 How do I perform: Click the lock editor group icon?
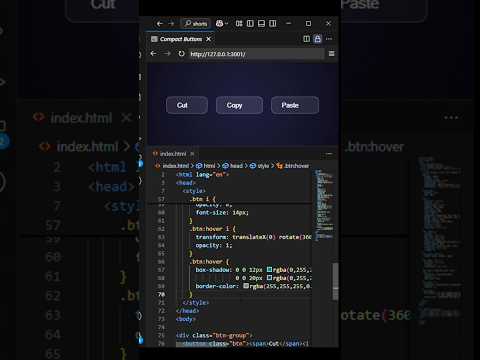coord(318,39)
